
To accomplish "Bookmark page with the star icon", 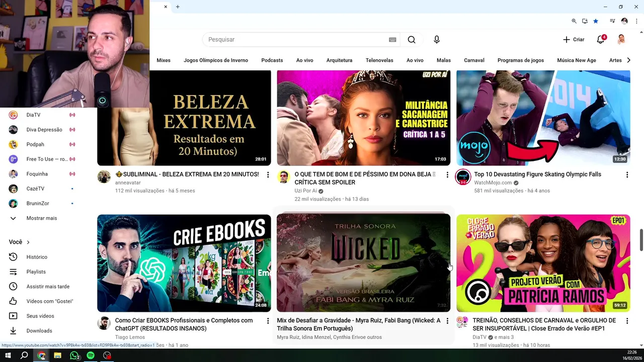I will (596, 21).
